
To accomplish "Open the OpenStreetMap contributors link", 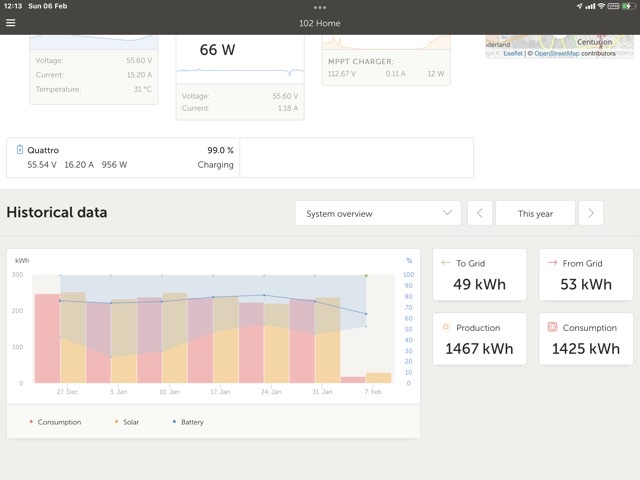I will (557, 53).
